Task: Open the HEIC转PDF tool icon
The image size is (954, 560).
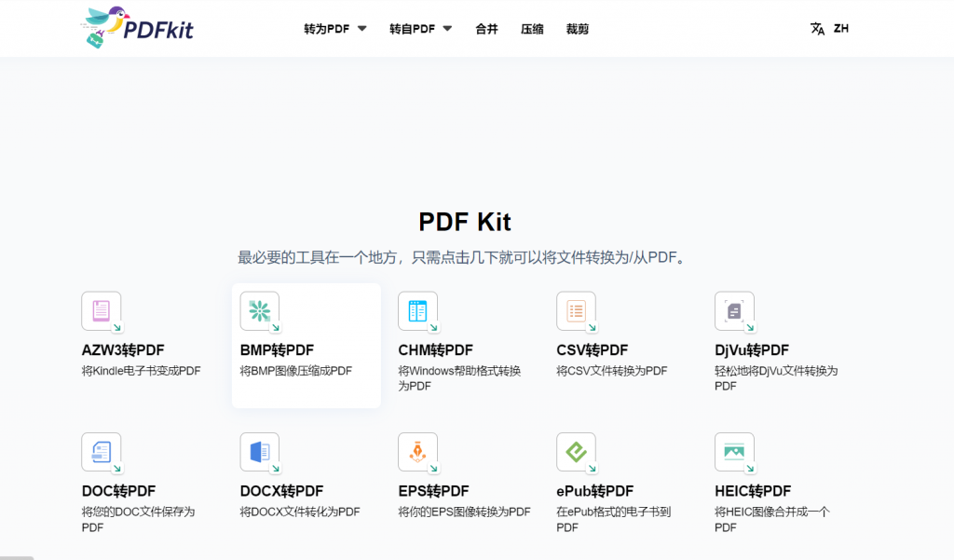Action: pos(734,452)
